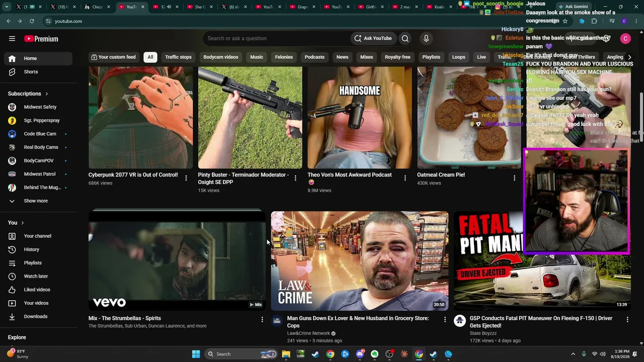Expand the Subscriptions section header

(x=28, y=94)
